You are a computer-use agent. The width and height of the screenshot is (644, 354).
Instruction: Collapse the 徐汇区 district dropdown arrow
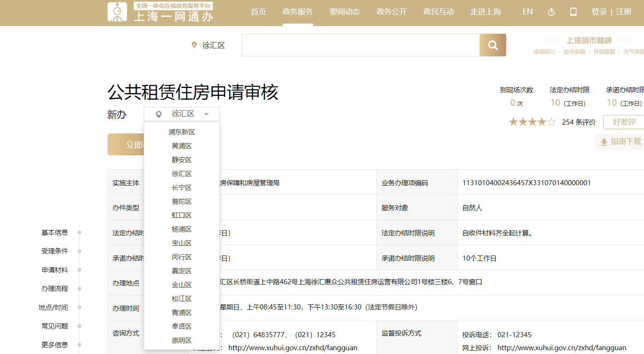coord(207,114)
